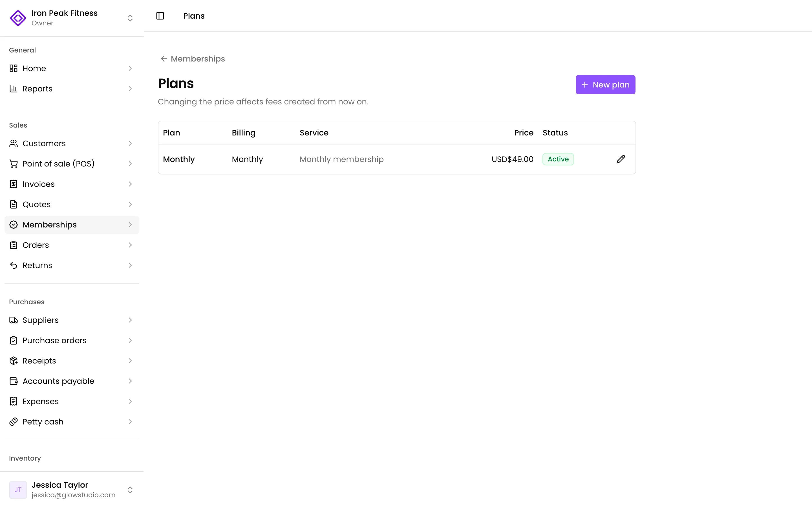
Task: Click the Price column header
Action: [524, 133]
